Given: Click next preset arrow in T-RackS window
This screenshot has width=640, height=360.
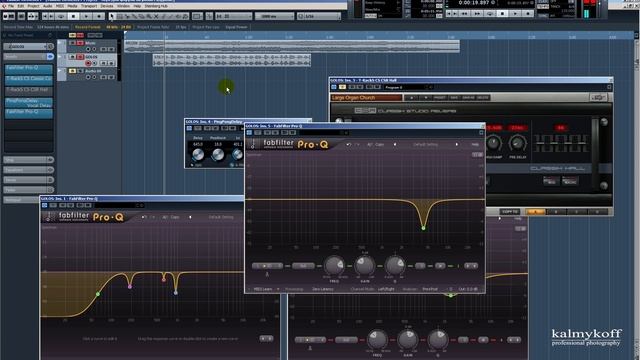Looking at the screenshot, I should [425, 98].
